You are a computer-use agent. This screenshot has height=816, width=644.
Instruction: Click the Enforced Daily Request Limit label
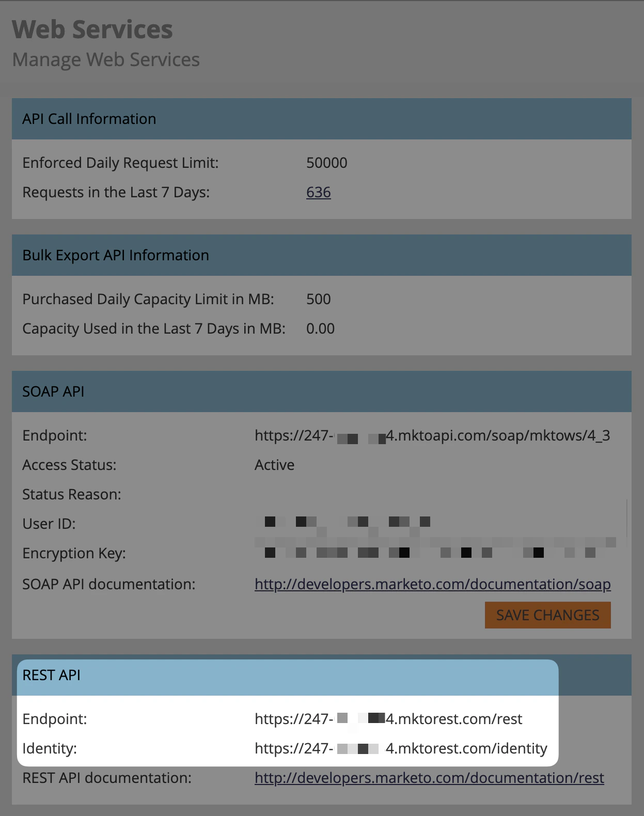[120, 163]
